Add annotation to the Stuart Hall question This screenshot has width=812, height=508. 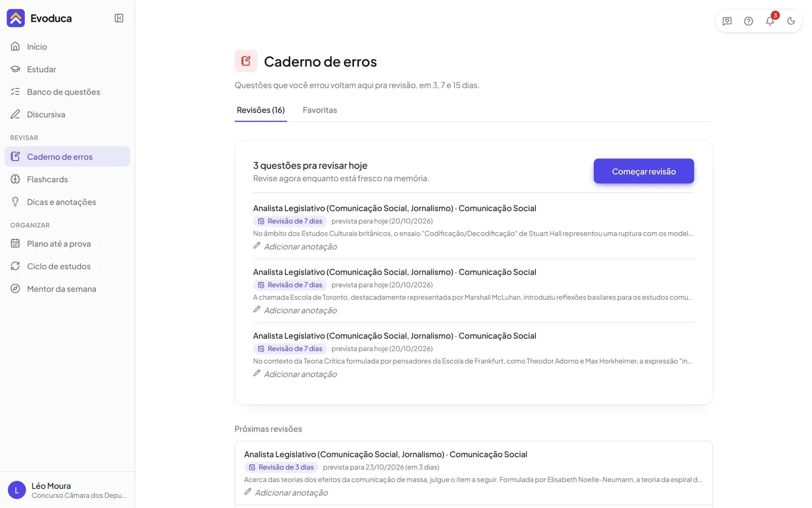point(295,246)
